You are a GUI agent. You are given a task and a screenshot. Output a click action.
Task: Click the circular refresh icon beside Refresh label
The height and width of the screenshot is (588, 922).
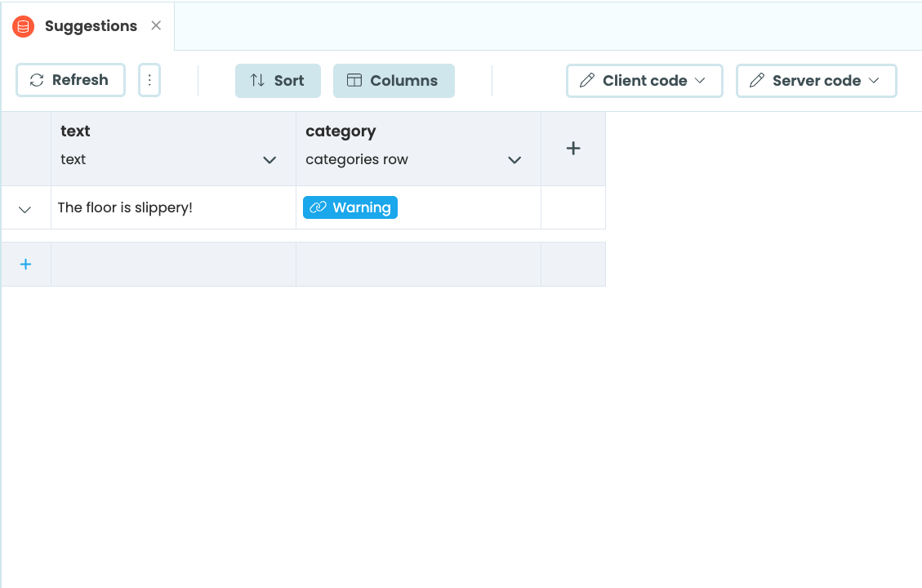click(35, 79)
